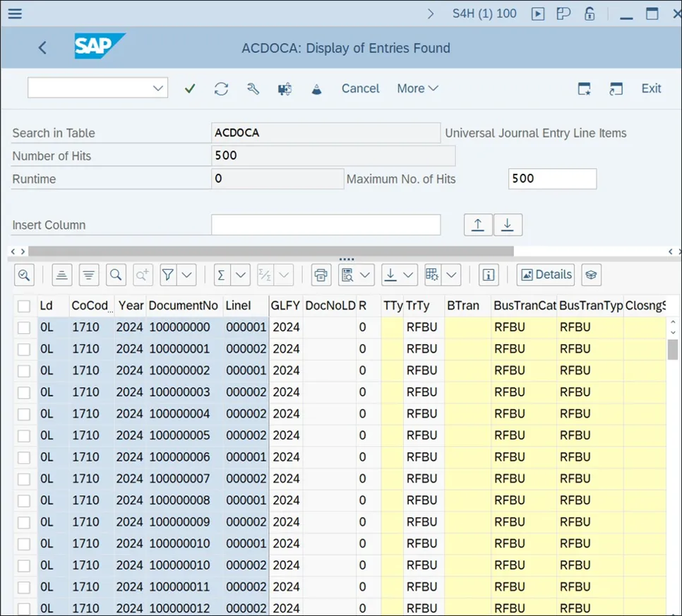Click the Find Next icon
The image size is (682, 616).
coord(143,275)
